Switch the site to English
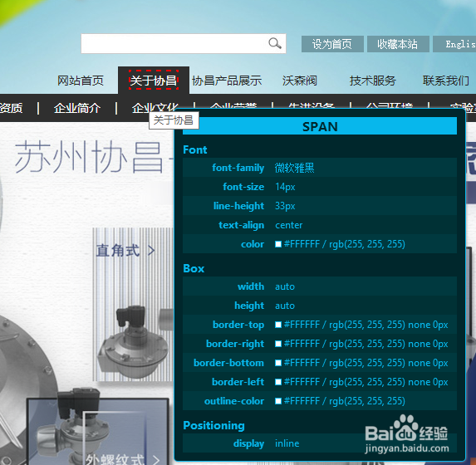 click(454, 44)
